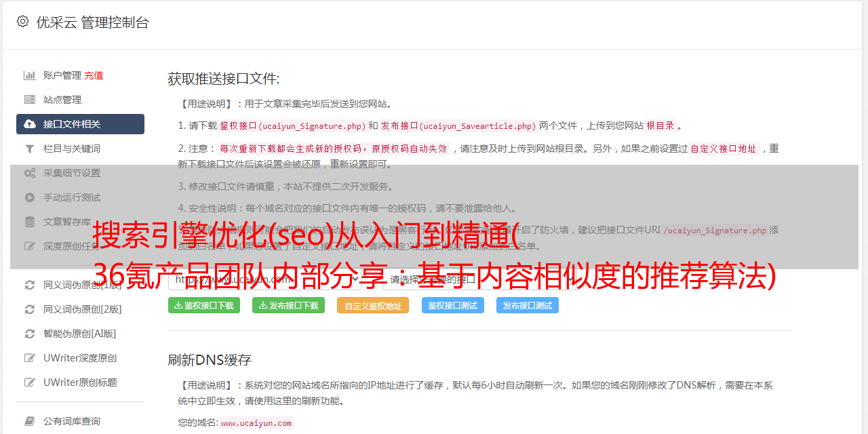The height and width of the screenshot is (434, 868).
Task: Open the website domain dropdown showing ucaiyun.com
Action: click(x=264, y=279)
